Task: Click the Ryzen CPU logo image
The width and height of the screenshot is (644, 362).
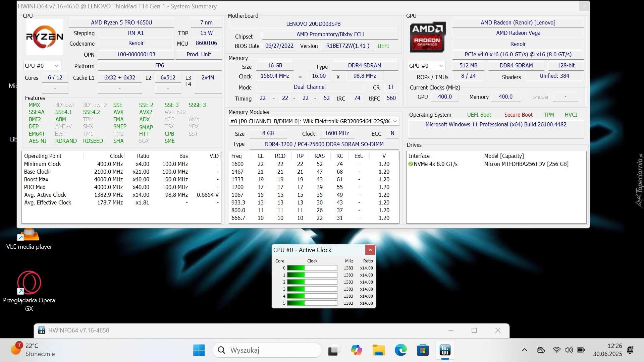Action: point(44,37)
